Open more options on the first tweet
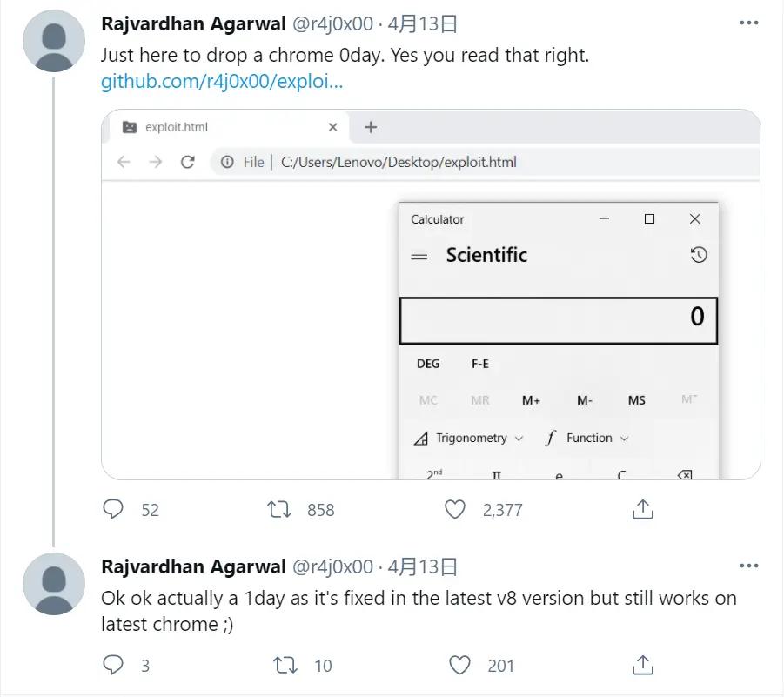The height and width of the screenshot is (697, 784). pos(748,23)
